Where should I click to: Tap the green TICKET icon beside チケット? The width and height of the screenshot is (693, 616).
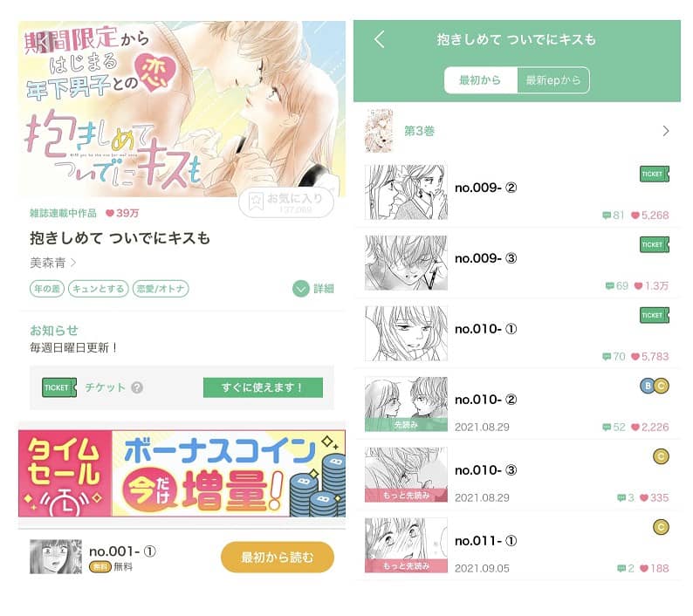tap(59, 387)
